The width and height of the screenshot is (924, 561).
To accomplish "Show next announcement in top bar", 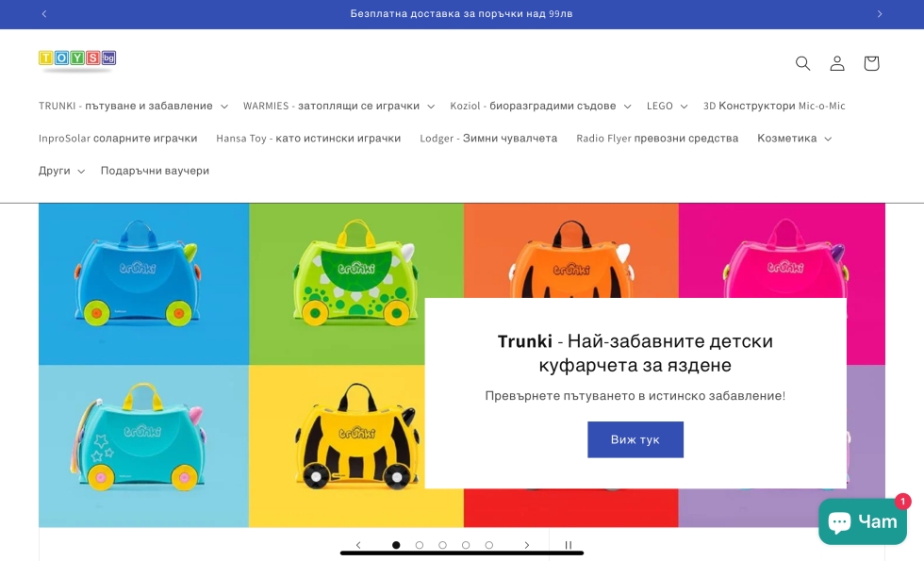I will click(x=879, y=13).
